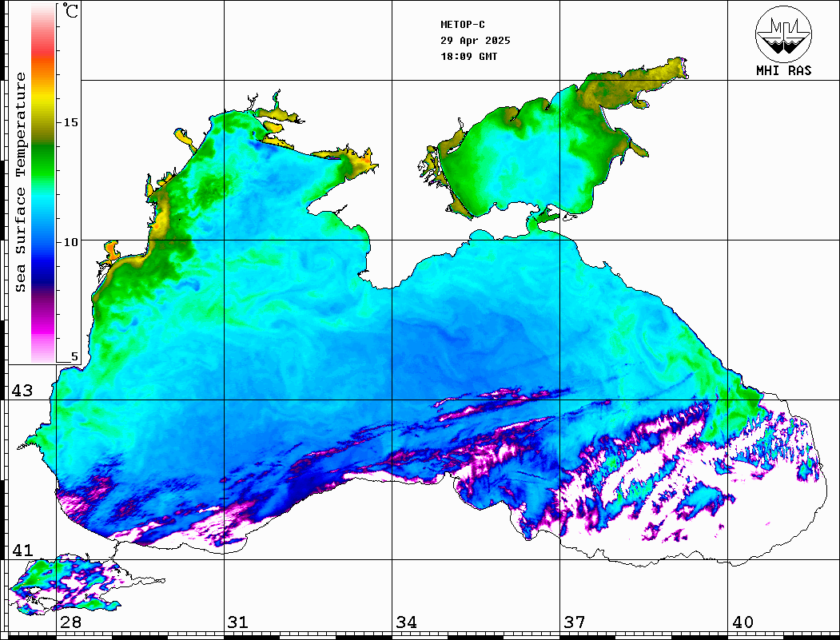The image size is (840, 640).
Task: Click the 'METOP-C' satellite label
Action: tap(463, 25)
